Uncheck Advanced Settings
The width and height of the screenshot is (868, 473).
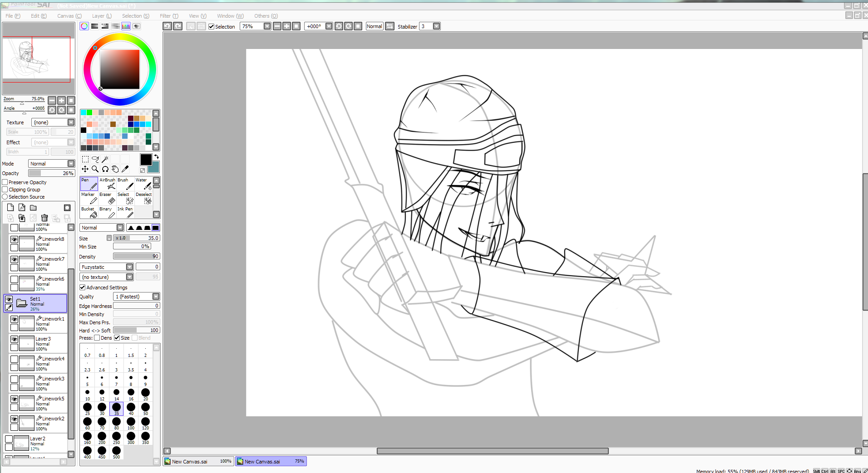coord(82,287)
